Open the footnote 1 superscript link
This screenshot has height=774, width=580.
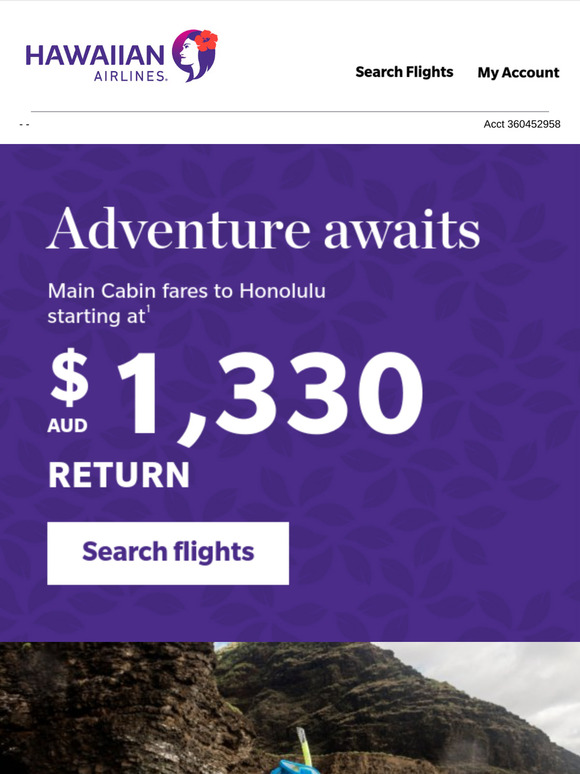(148, 309)
